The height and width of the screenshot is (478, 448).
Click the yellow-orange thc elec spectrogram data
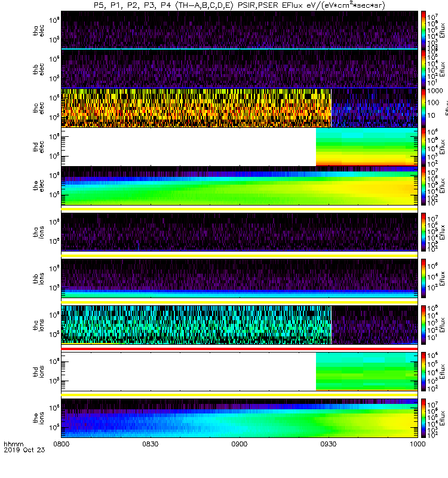click(x=196, y=108)
